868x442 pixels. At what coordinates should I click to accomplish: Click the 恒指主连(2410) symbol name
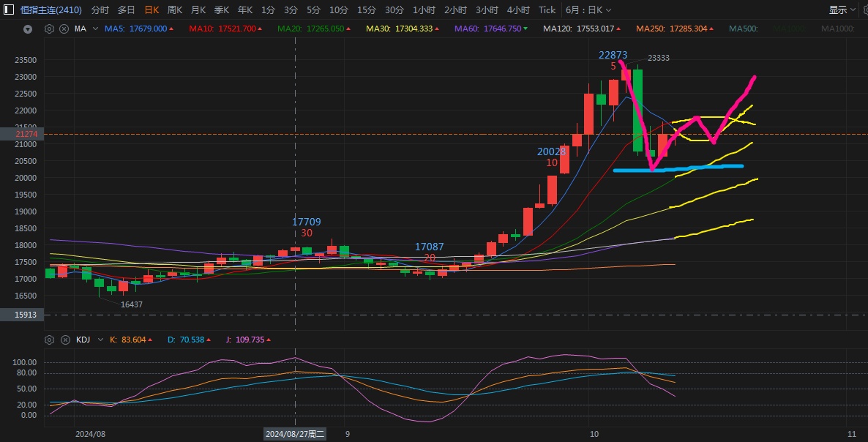[50, 10]
